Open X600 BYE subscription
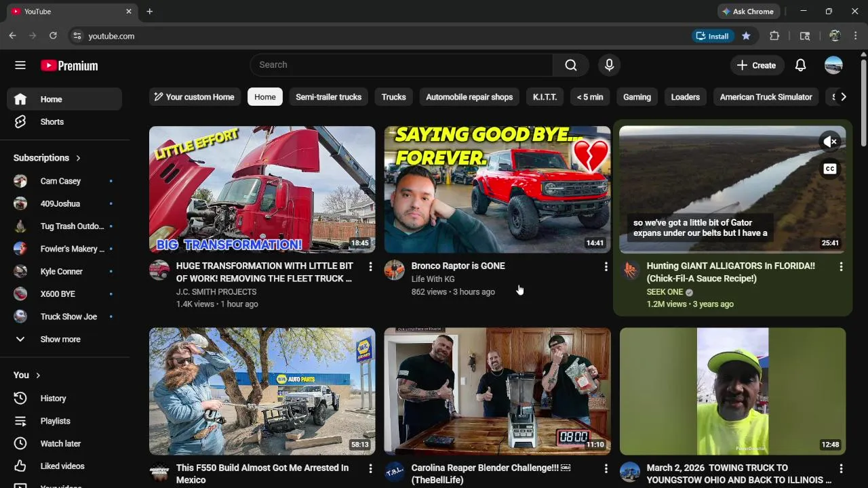The image size is (868, 488). pos(64,294)
